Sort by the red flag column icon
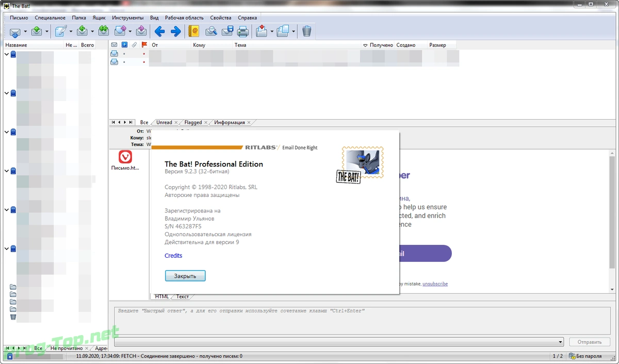619x364 pixels. point(144,45)
